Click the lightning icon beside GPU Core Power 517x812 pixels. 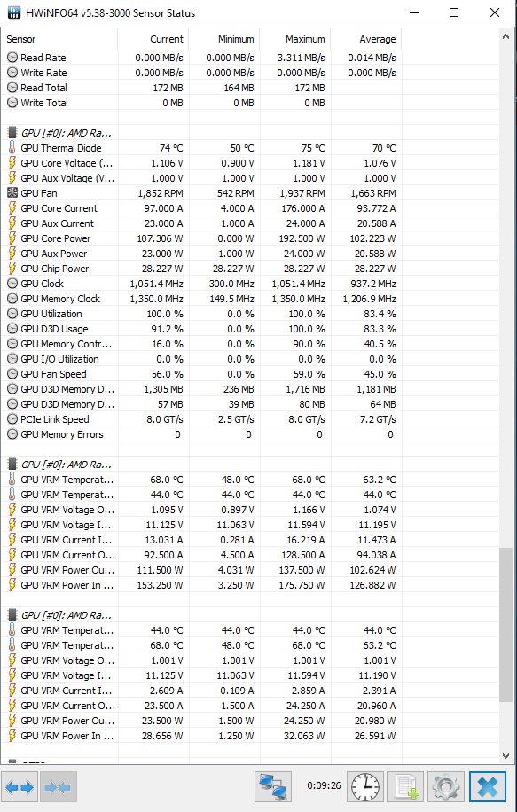click(12, 238)
